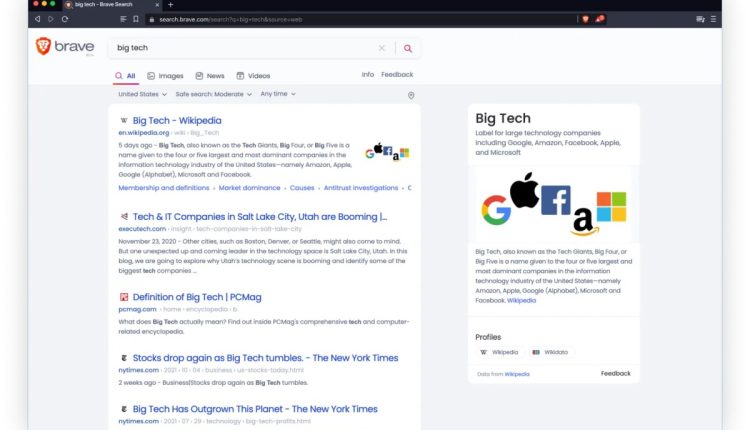This screenshot has width=750, height=430.
Task: Clear the search query with X
Action: pos(382,48)
